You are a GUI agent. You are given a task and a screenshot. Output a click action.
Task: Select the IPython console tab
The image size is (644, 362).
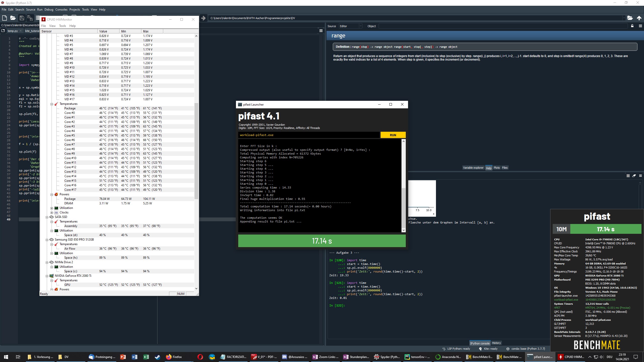(480, 343)
